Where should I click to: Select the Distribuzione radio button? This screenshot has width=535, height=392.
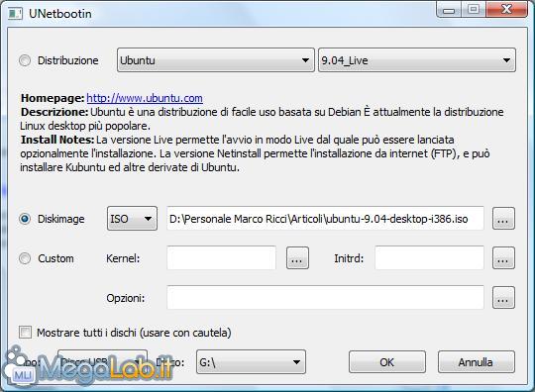(x=25, y=60)
